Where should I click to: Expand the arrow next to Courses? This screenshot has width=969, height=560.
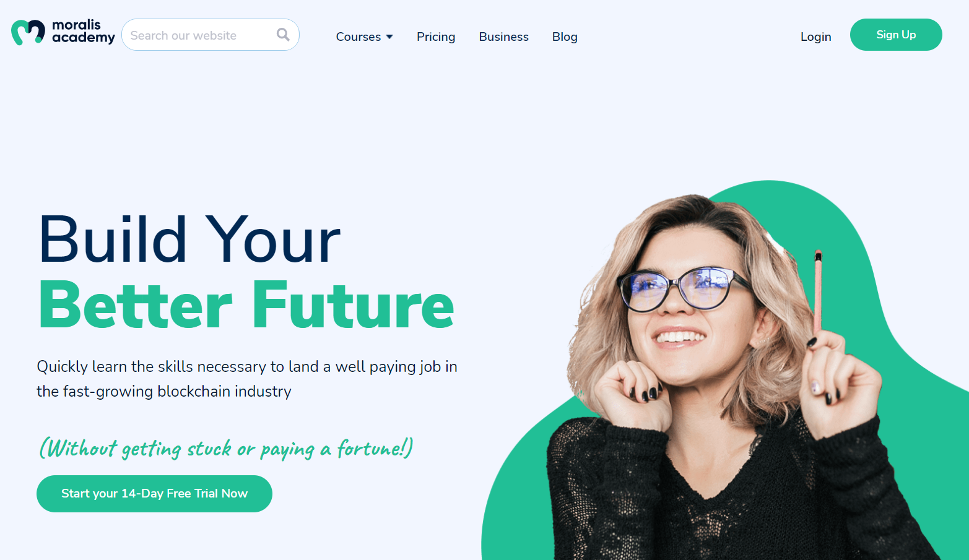tap(389, 37)
